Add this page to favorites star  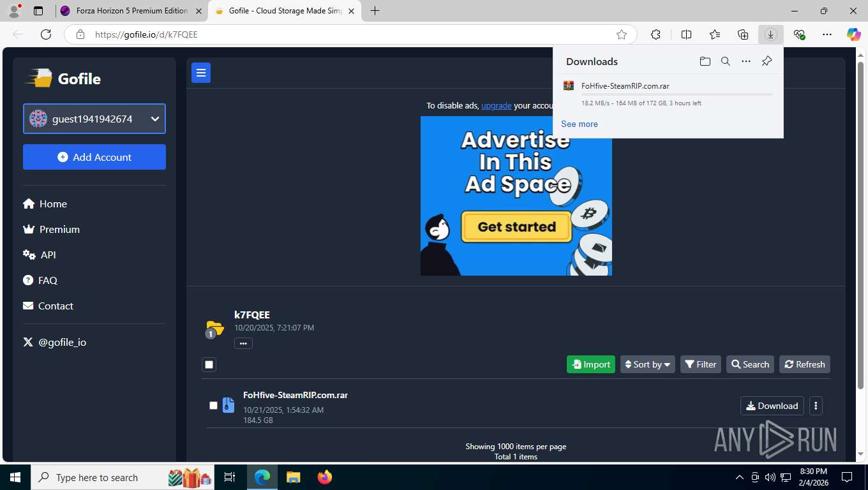pyautogui.click(x=622, y=34)
